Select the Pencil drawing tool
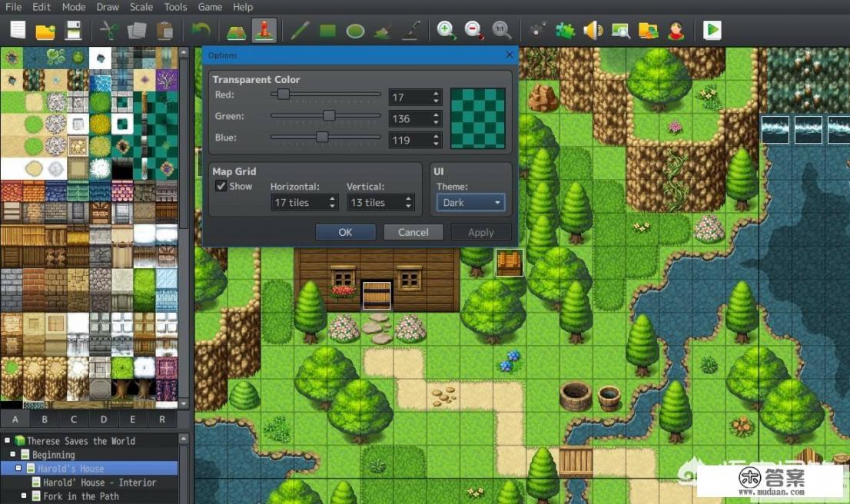850x504 pixels. point(300,31)
